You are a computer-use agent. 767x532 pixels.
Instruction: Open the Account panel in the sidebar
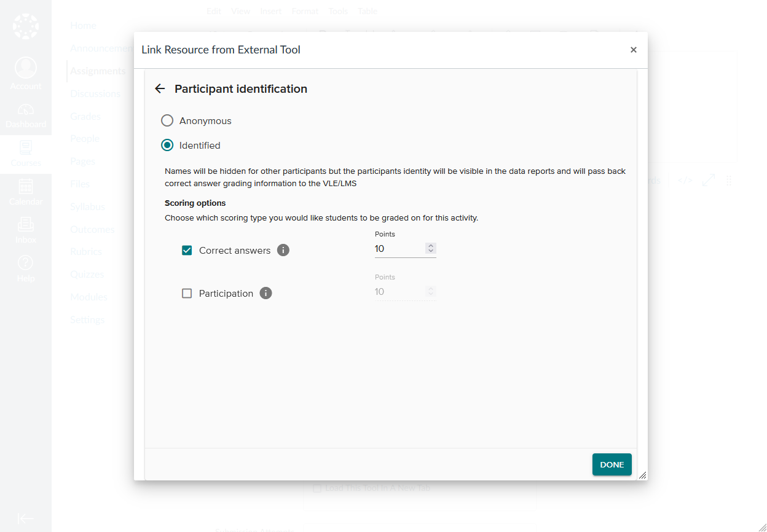(26, 72)
